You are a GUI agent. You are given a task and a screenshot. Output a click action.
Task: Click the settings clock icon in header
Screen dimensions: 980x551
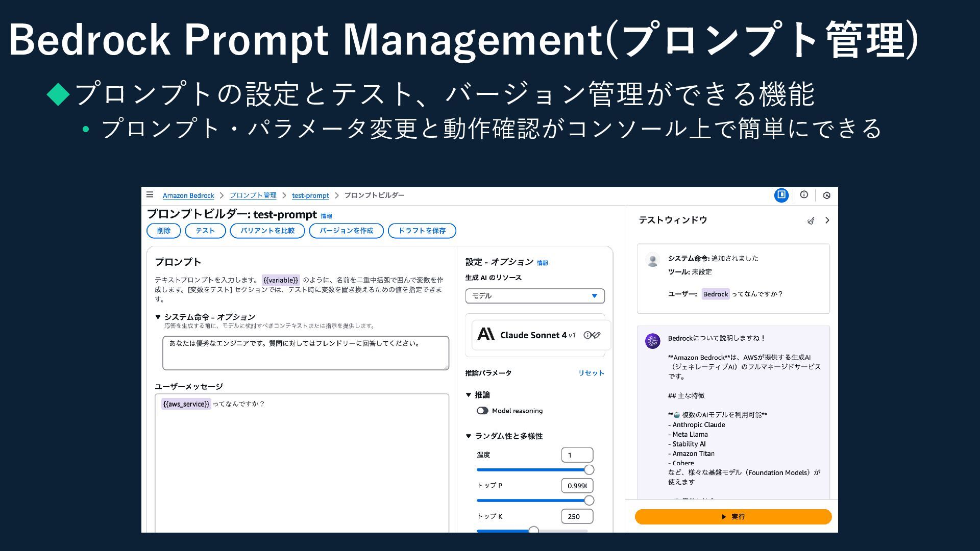click(x=827, y=195)
